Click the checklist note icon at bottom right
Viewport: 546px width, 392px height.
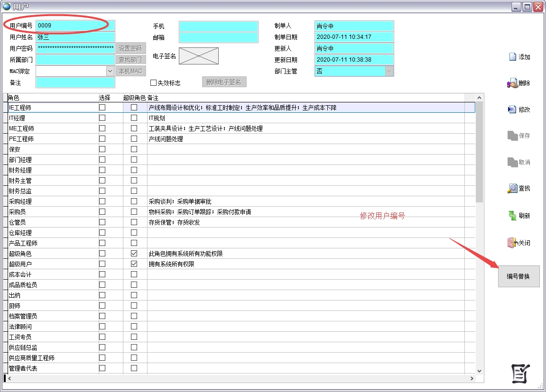(520, 374)
